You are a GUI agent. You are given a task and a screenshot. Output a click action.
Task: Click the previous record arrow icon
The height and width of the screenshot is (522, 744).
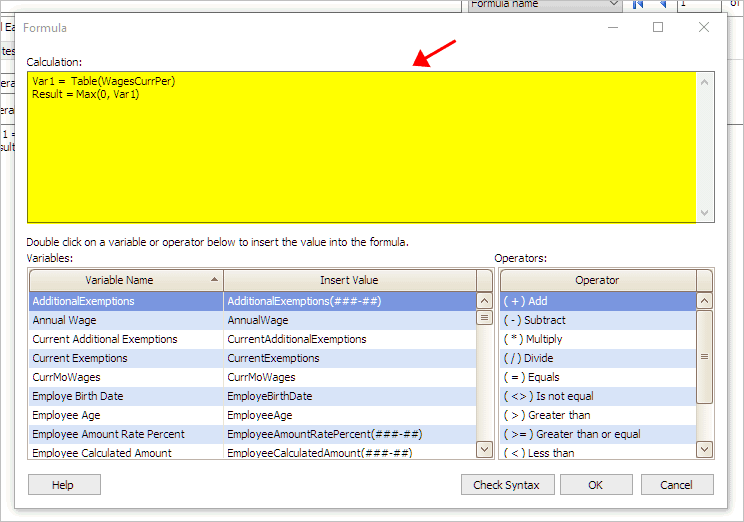[662, 5]
